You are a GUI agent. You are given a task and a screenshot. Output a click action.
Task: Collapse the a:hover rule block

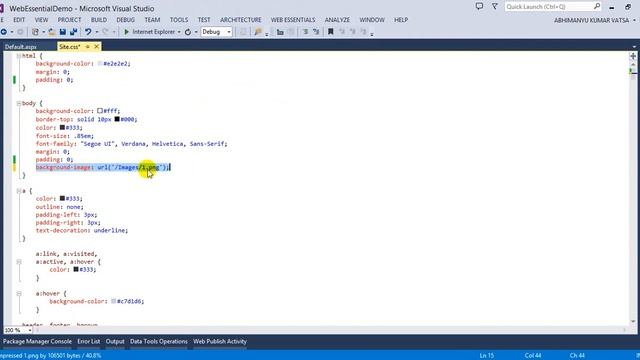[19, 293]
